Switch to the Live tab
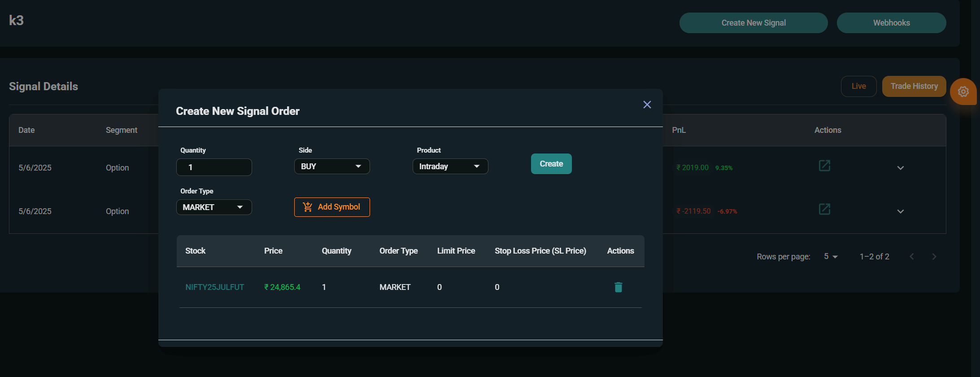The height and width of the screenshot is (377, 980). click(x=858, y=86)
